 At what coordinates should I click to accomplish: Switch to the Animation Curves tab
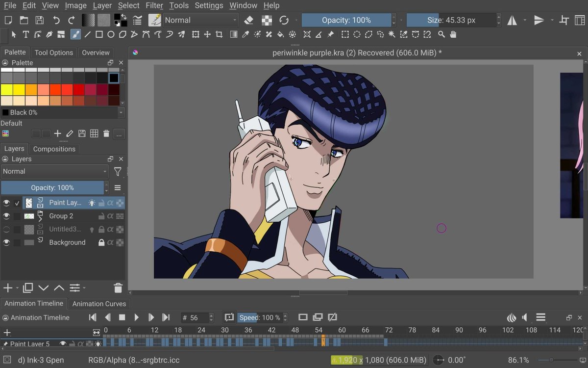point(99,304)
